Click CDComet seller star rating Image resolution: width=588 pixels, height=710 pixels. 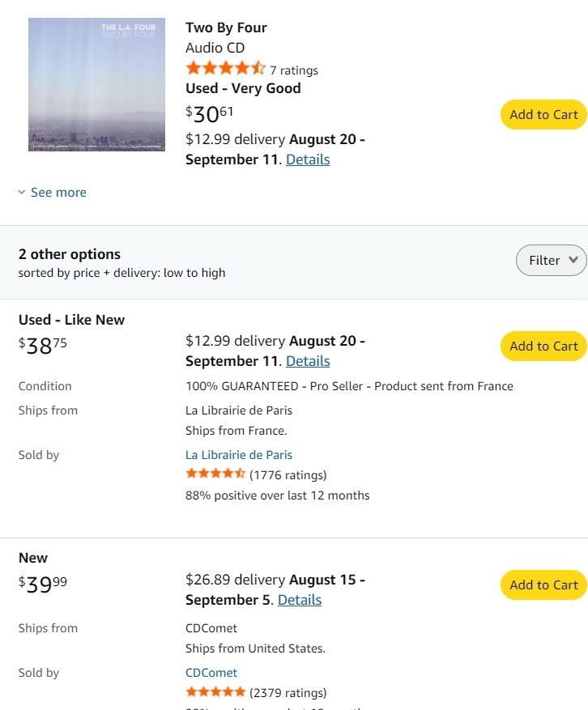[215, 692]
